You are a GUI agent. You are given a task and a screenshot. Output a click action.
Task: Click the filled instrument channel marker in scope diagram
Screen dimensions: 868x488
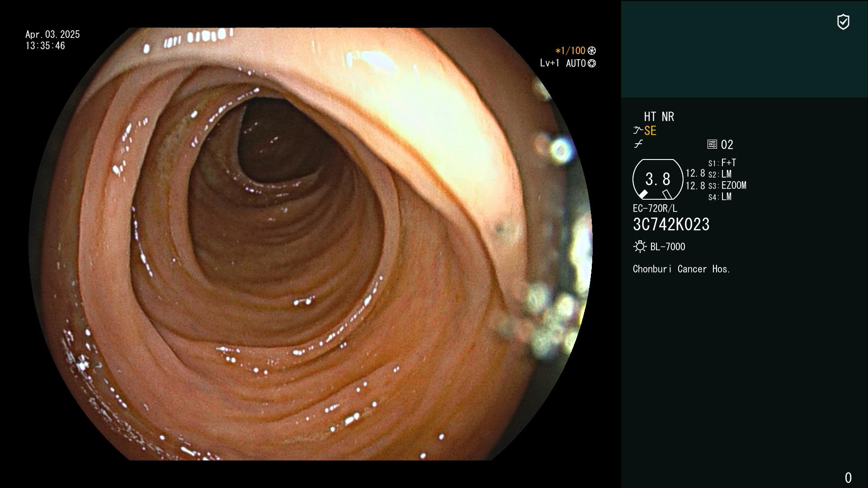[643, 194]
